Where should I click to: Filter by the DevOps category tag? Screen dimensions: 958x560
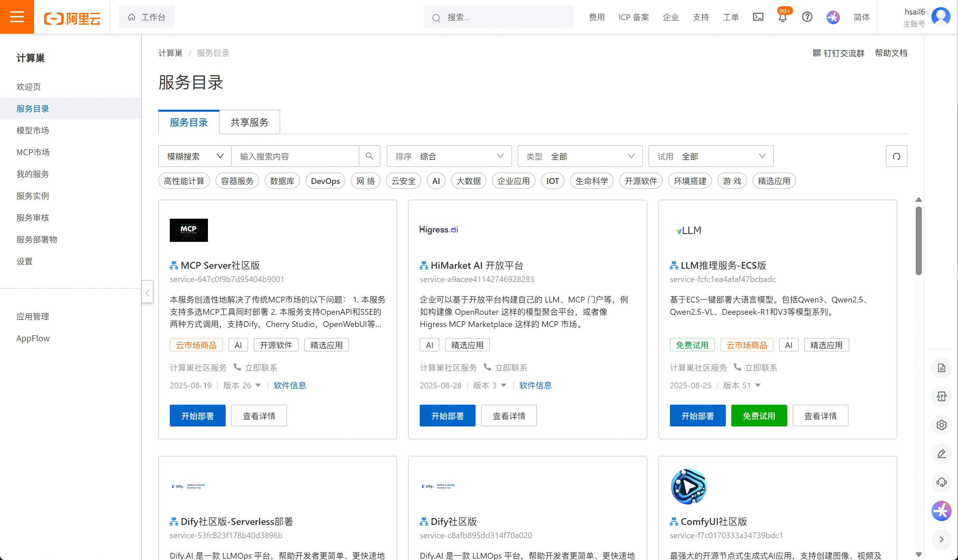[325, 181]
